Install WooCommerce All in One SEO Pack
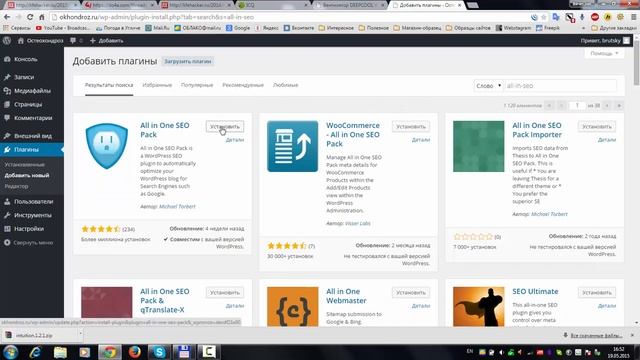Image resolution: width=640 pixels, height=360 pixels. [x=411, y=127]
